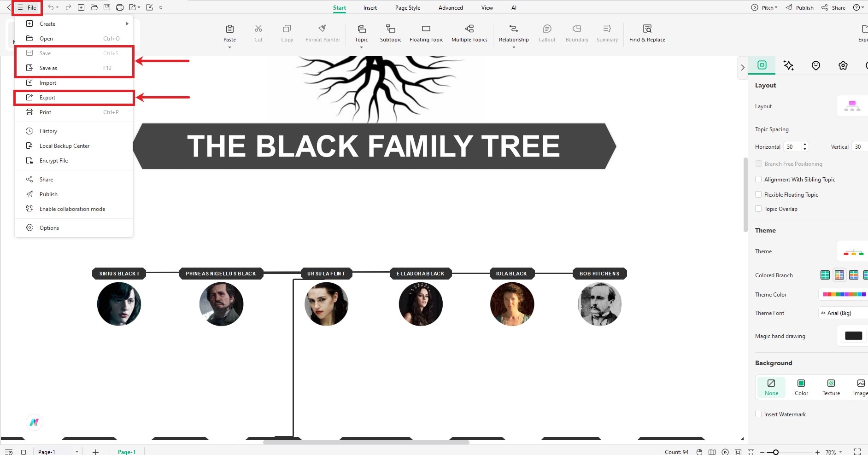Viewport: 868px width, 455px height.
Task: Click the Vertical spacing input field
Action: click(x=860, y=147)
